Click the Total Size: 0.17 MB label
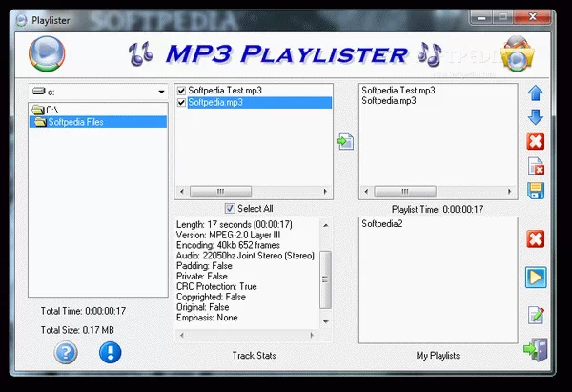The width and height of the screenshot is (572, 392). [77, 330]
